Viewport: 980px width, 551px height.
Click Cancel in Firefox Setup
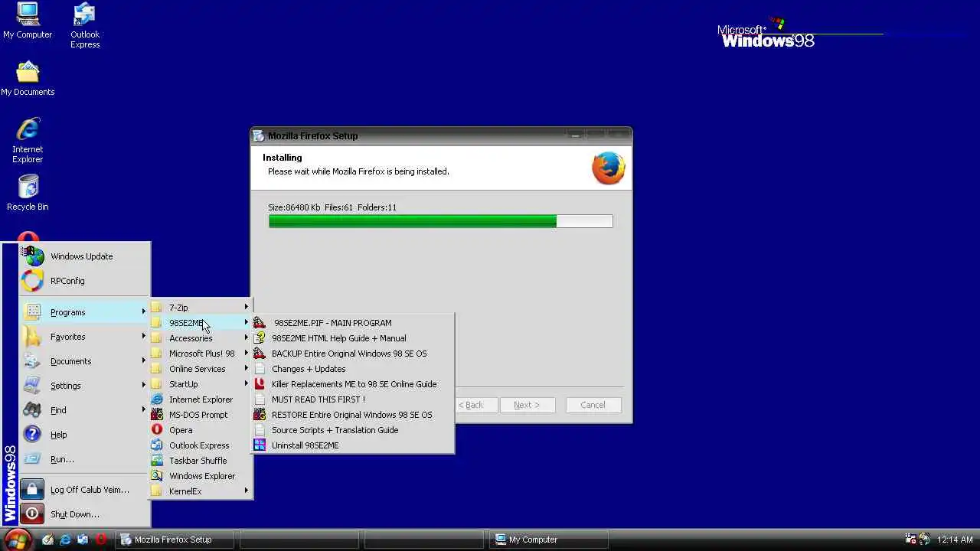(593, 405)
